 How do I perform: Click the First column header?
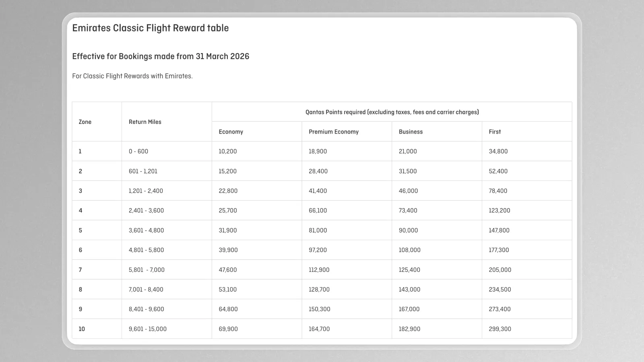point(527,132)
